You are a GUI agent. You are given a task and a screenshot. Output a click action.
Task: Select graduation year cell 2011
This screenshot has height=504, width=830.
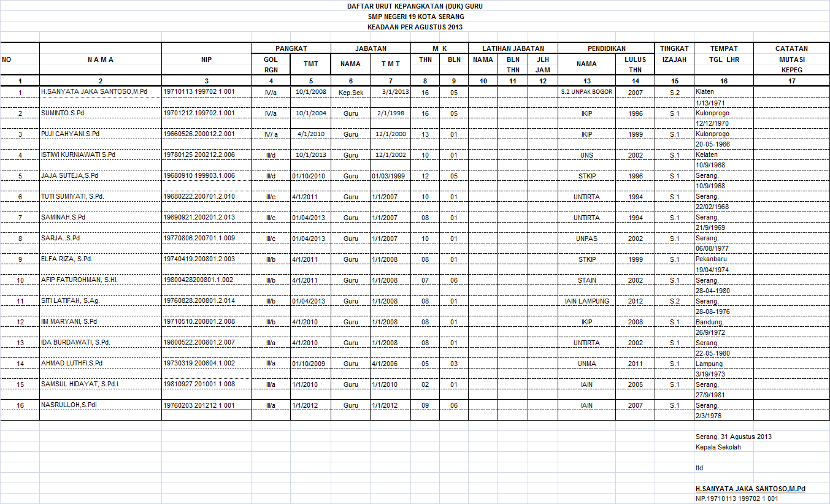point(636,364)
